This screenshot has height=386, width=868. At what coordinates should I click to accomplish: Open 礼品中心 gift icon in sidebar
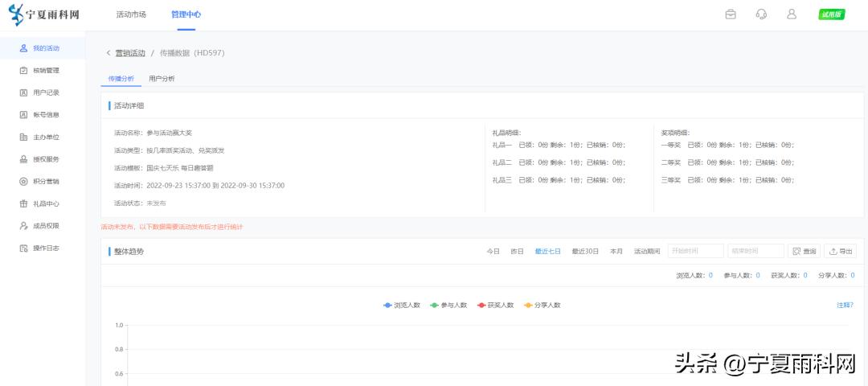pos(23,203)
